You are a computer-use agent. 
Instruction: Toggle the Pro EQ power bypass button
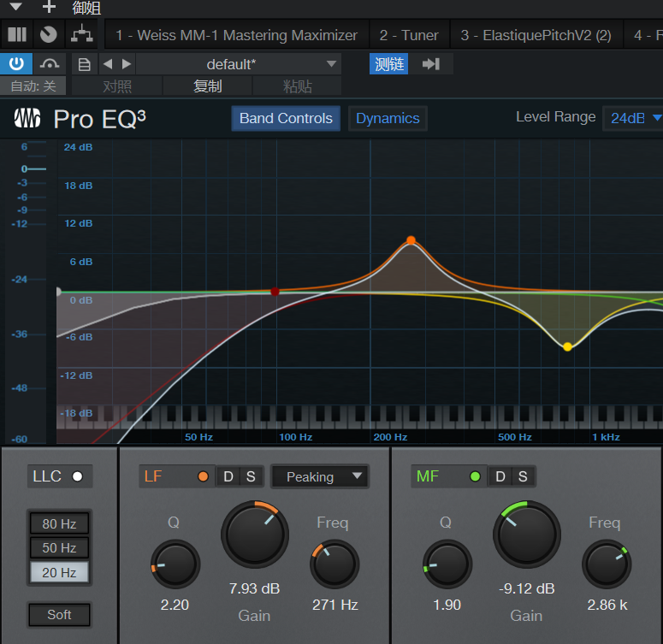click(x=16, y=64)
